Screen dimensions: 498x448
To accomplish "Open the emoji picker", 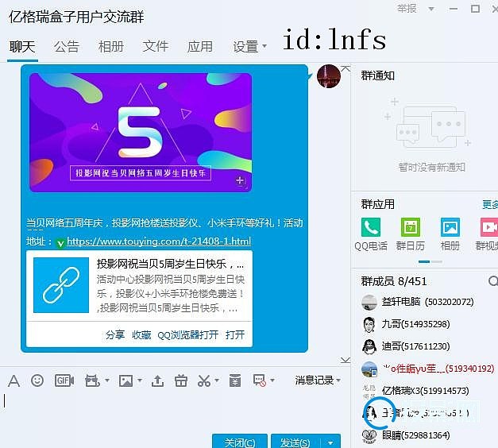I will (x=37, y=380).
